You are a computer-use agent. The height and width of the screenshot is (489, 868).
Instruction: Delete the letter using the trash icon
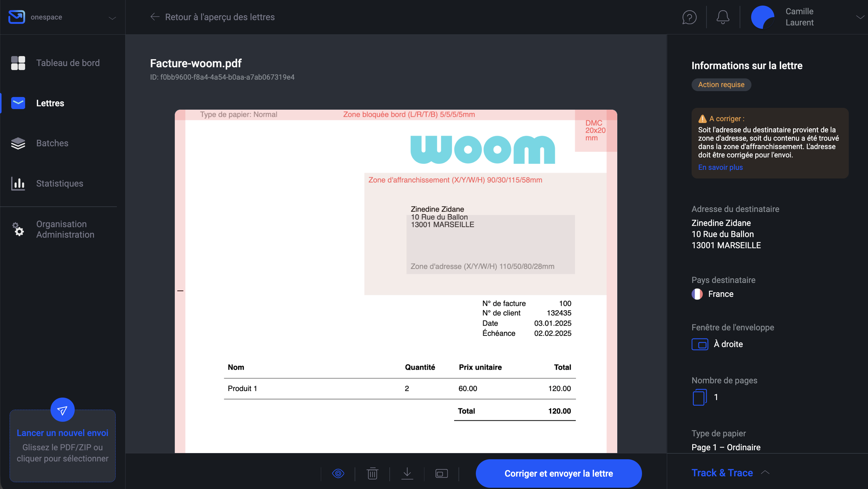372,473
